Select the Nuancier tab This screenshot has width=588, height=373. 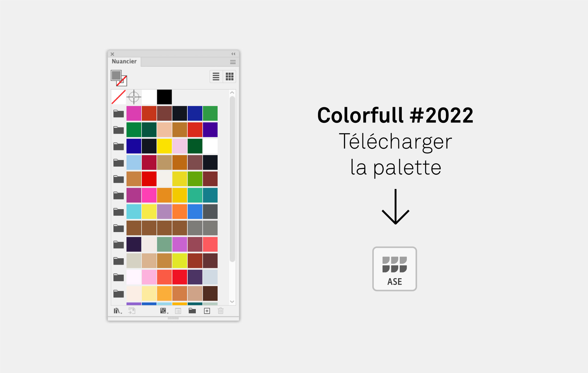tap(124, 62)
